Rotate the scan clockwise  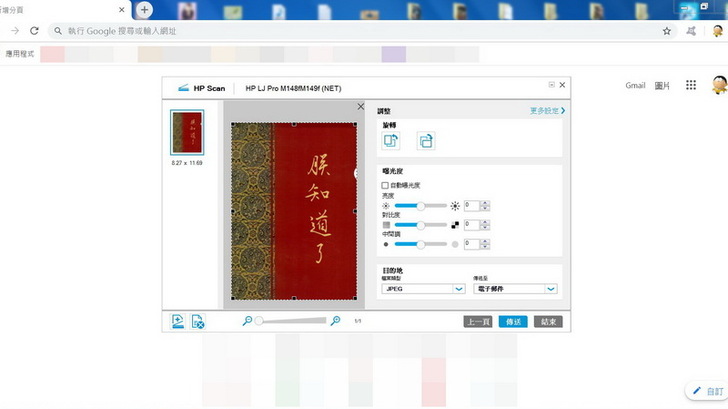[426, 141]
